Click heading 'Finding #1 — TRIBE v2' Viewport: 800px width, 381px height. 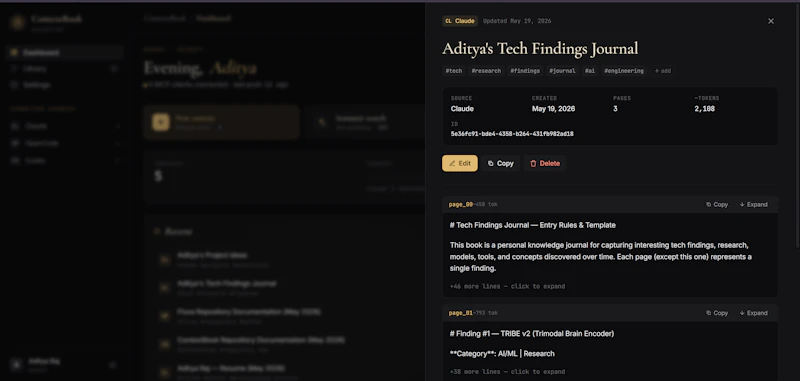click(532, 334)
